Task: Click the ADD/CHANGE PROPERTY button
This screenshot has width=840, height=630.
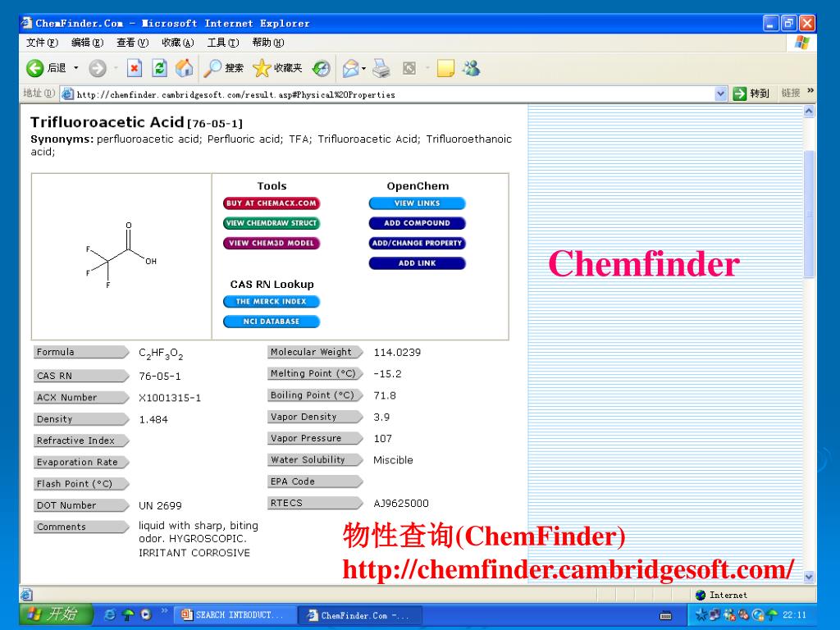Action: 418,243
